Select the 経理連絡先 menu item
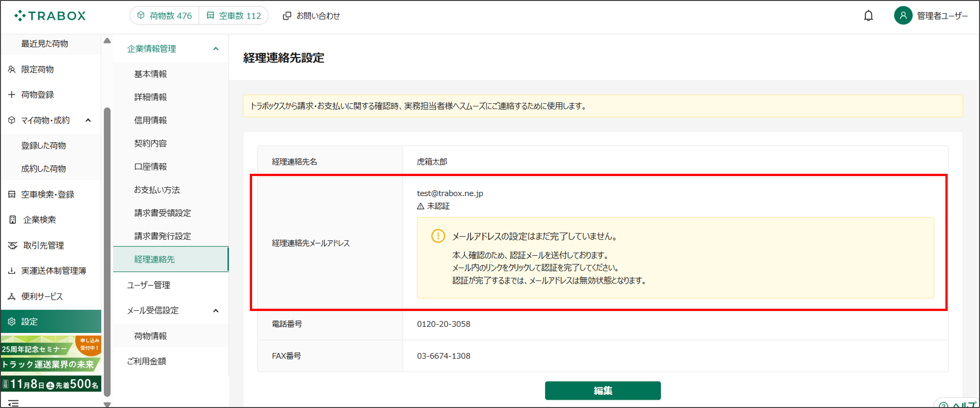This screenshot has height=408, width=980. [x=171, y=259]
